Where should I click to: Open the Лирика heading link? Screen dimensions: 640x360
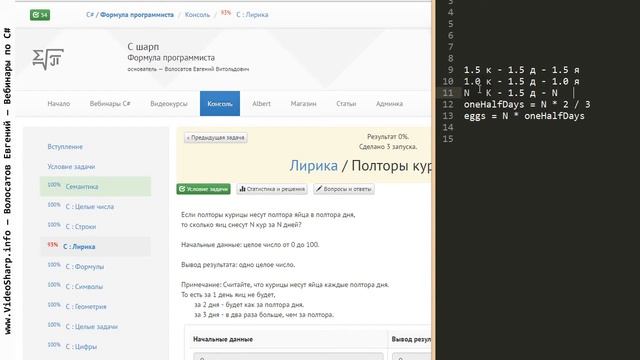(313, 166)
